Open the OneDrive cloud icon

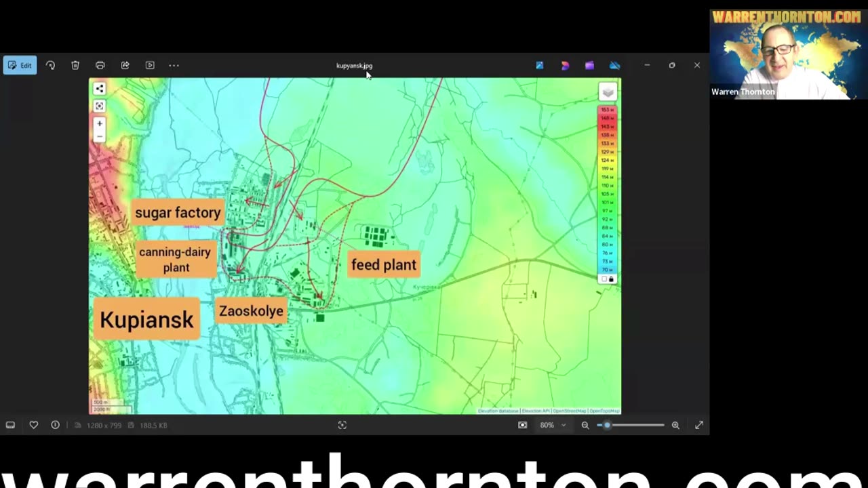coord(614,65)
